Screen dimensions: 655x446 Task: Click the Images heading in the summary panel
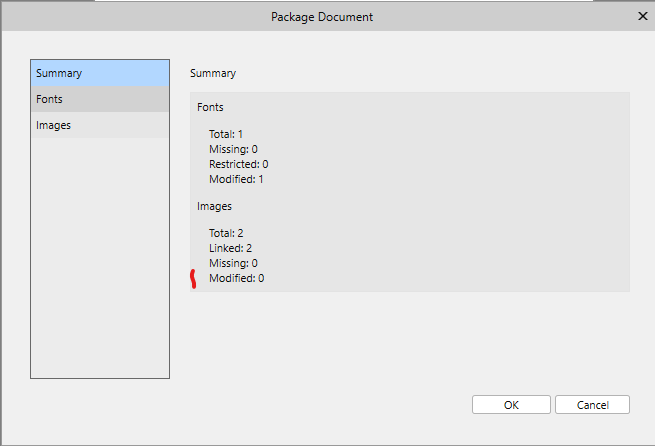click(x=214, y=206)
